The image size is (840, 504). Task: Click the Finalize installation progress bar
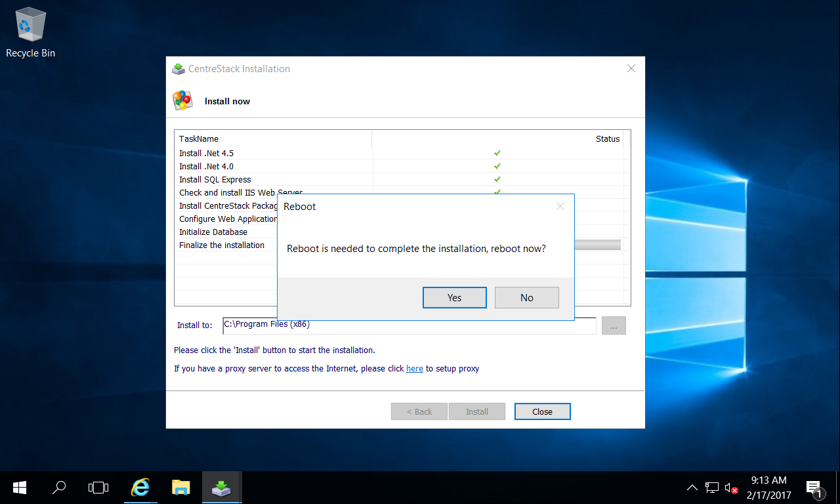598,245
